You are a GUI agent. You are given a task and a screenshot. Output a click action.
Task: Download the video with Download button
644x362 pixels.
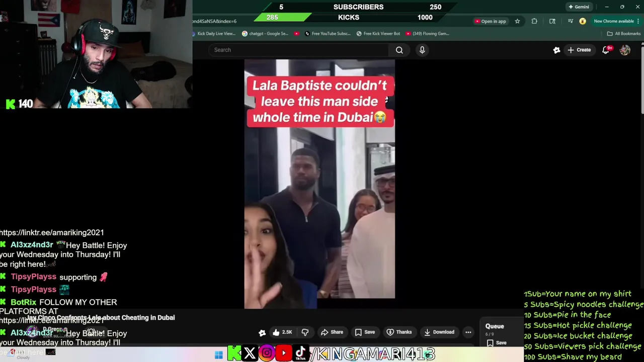pos(439,332)
